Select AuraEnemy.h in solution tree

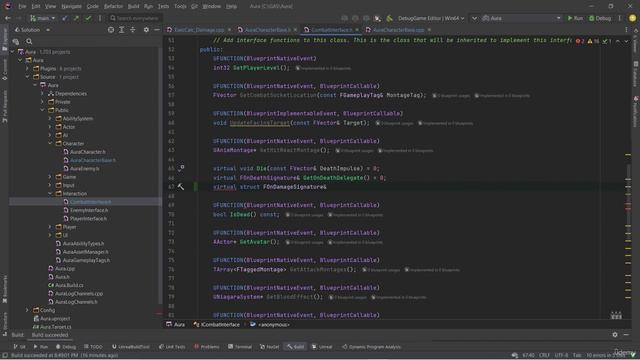pos(84,169)
